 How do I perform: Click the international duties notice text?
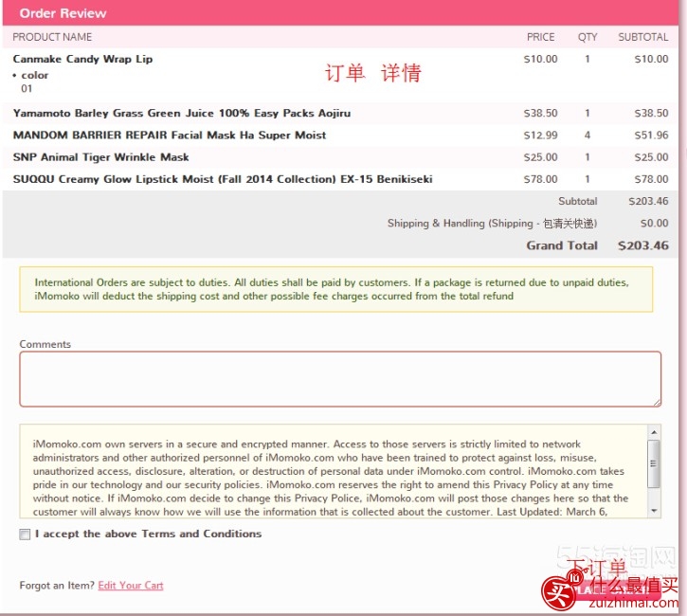(332, 289)
